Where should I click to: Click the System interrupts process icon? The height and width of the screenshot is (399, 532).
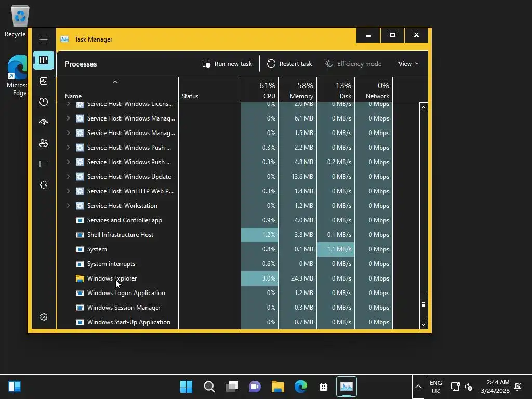[79, 264]
